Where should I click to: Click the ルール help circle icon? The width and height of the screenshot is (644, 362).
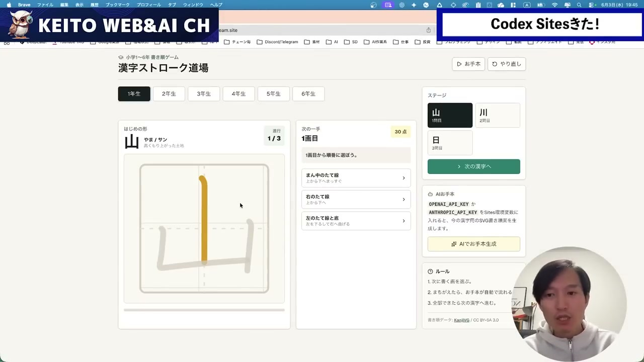pyautogui.click(x=430, y=271)
